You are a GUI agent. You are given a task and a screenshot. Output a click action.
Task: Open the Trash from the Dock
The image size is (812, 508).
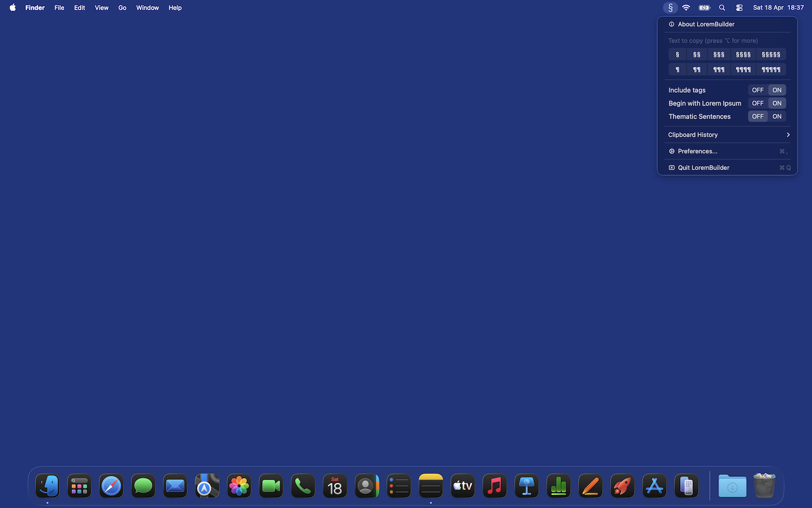coord(764,485)
